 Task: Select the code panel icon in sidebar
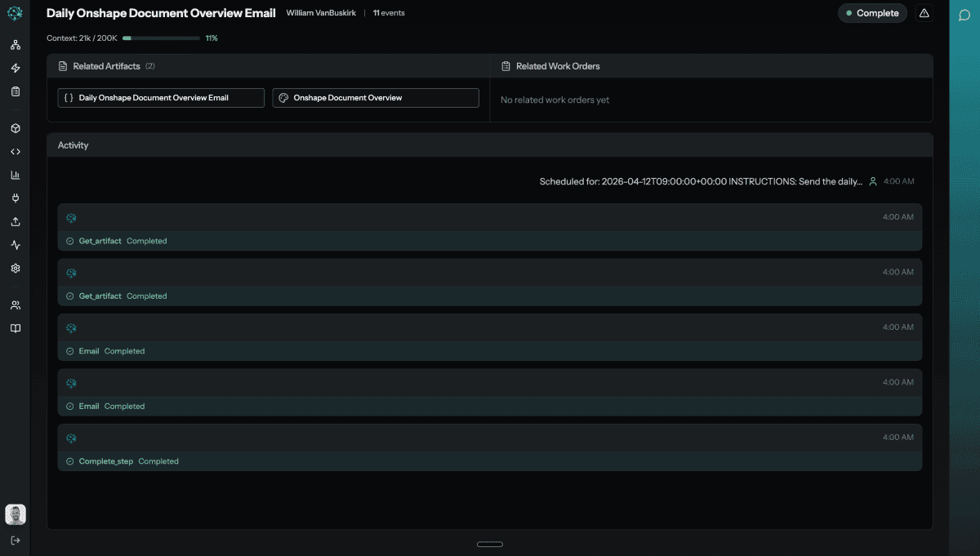15,151
